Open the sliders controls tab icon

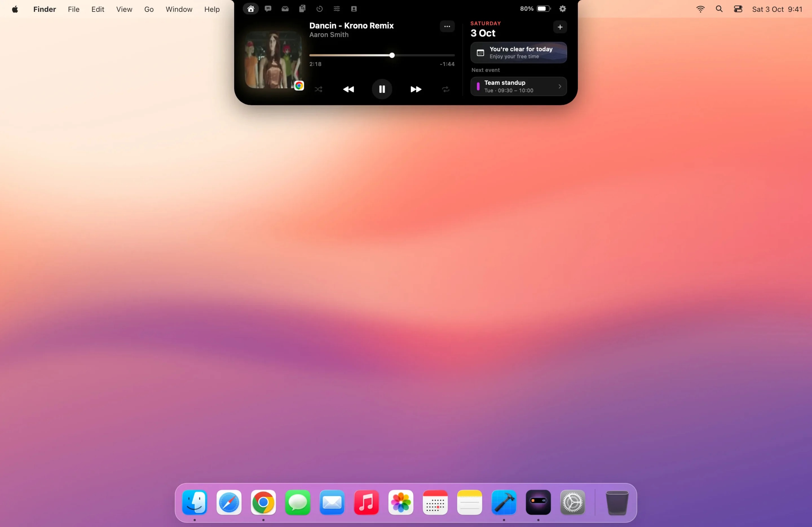(337, 9)
